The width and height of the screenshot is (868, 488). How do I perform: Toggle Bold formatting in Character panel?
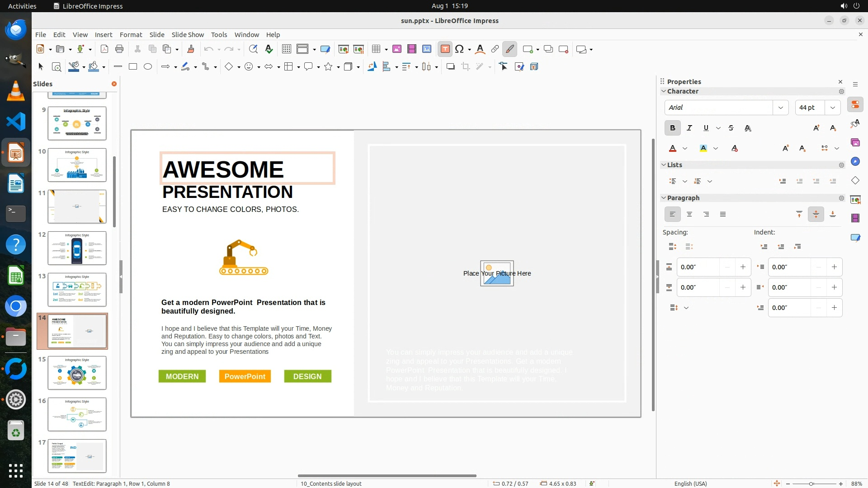pyautogui.click(x=672, y=128)
